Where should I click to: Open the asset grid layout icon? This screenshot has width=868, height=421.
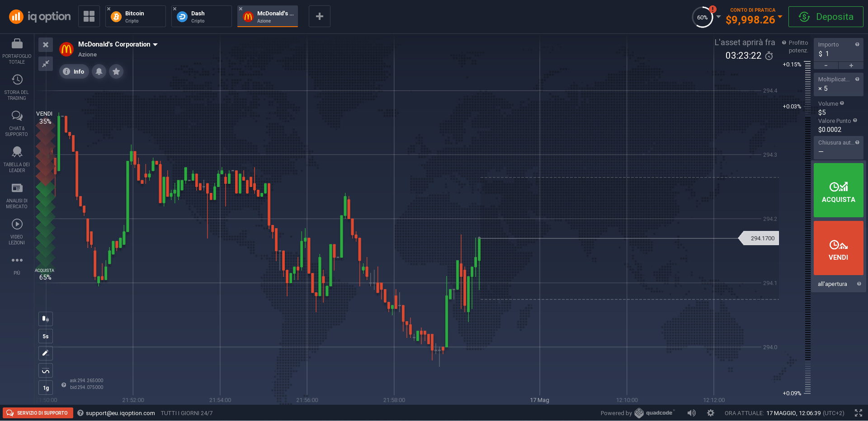(89, 16)
